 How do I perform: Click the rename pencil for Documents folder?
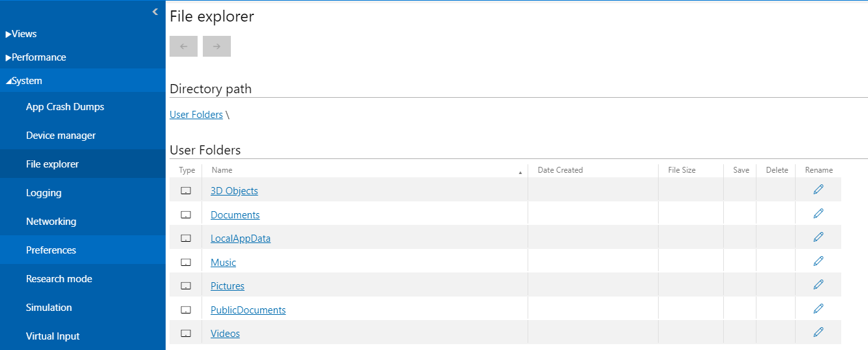click(818, 214)
